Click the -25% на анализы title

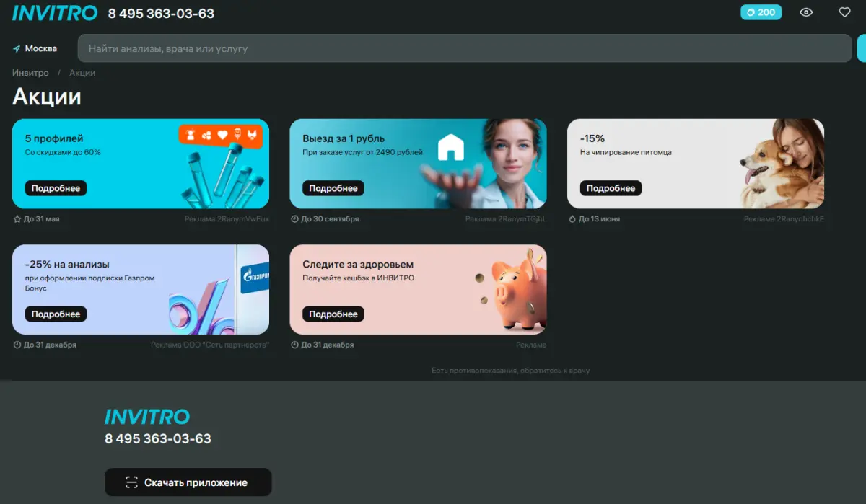click(x=67, y=265)
